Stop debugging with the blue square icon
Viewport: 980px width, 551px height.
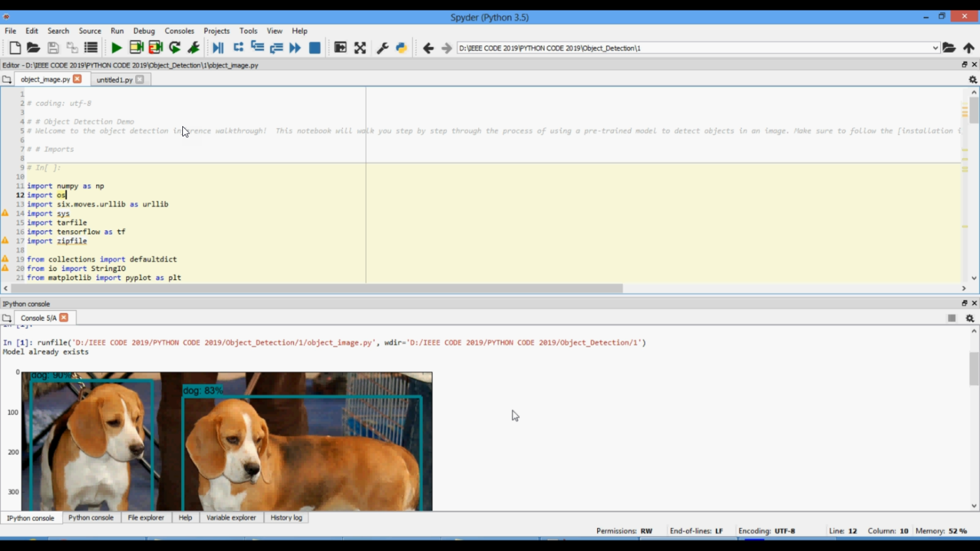314,48
